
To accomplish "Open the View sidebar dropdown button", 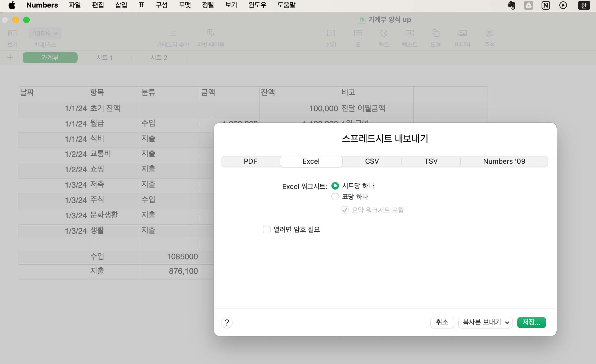I will tap(12, 33).
